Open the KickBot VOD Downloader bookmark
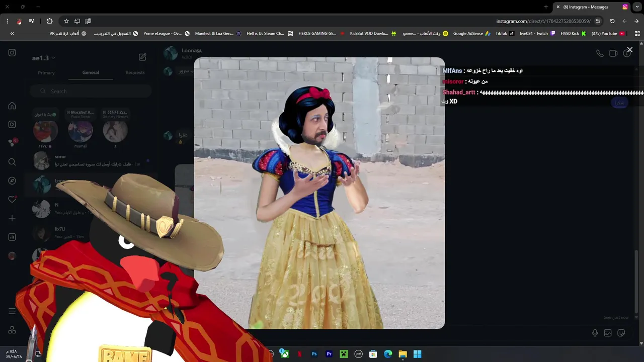Viewport: 644px width, 362px height. 373,34
